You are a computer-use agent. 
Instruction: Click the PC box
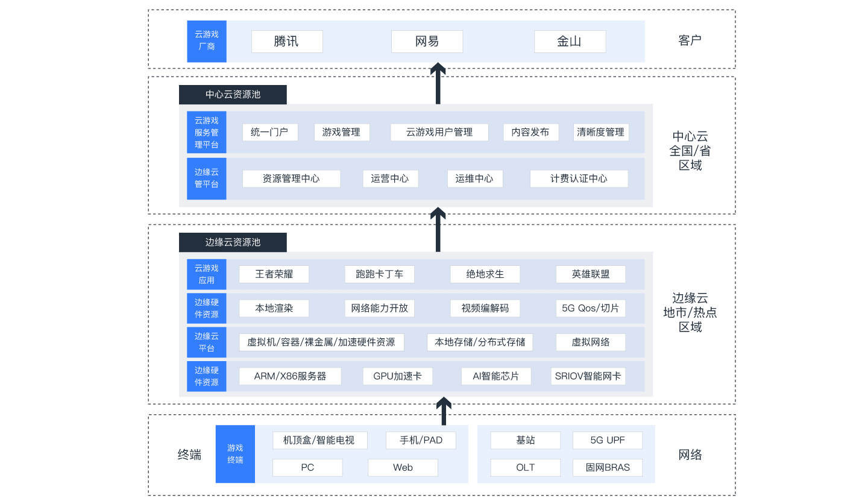pyautogui.click(x=307, y=468)
